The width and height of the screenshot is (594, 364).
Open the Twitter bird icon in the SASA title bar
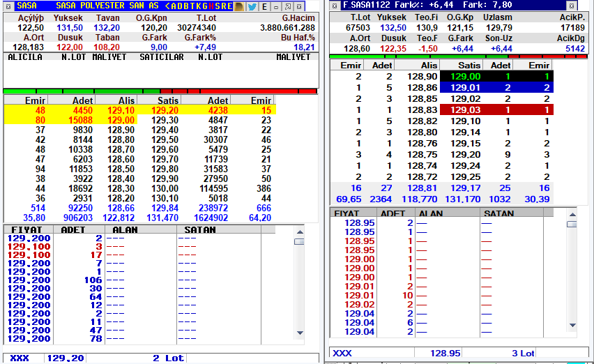point(252,6)
